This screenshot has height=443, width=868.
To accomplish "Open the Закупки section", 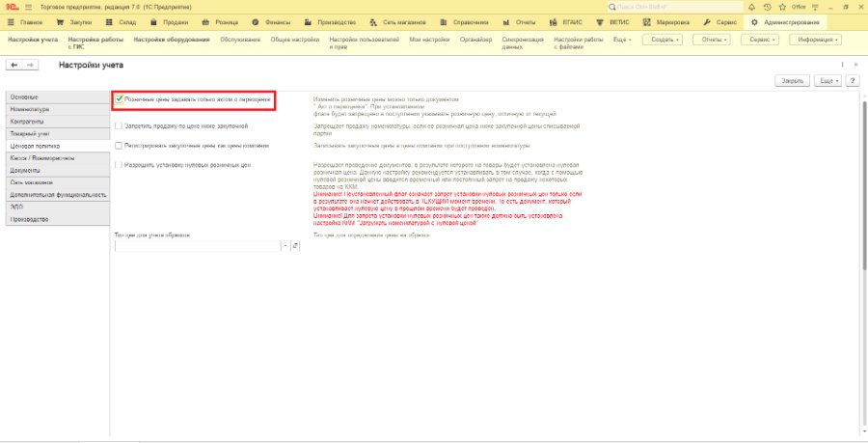I will [74, 22].
